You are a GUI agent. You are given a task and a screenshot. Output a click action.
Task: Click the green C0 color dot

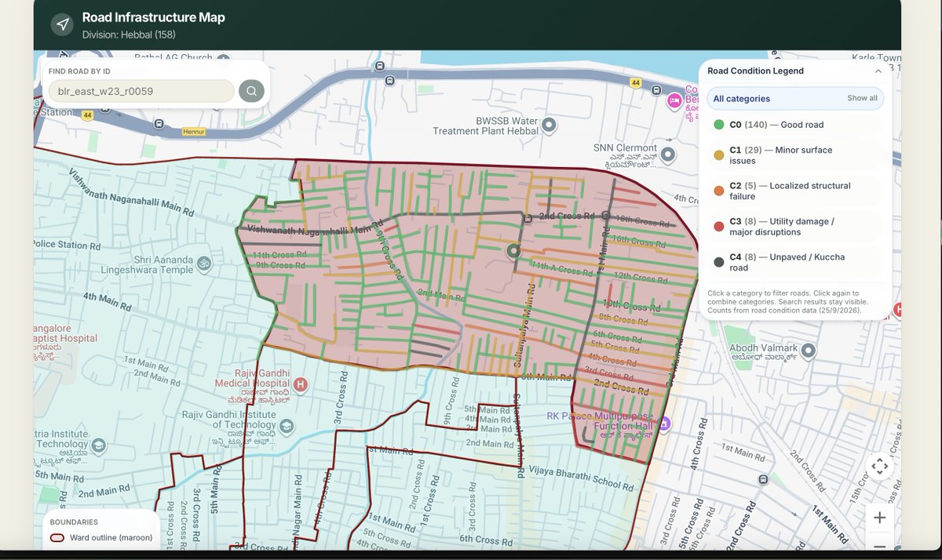click(718, 125)
